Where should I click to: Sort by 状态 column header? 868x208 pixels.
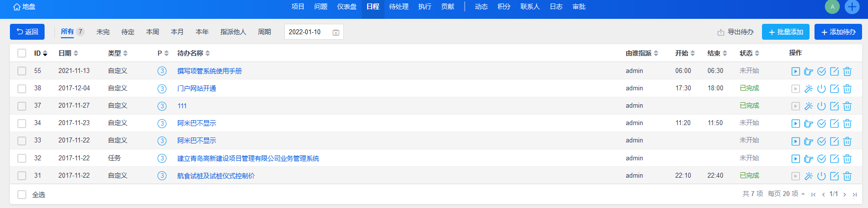point(749,53)
